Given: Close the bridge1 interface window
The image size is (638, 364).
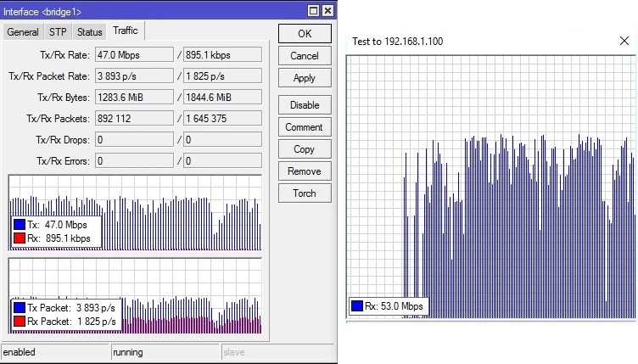Looking at the screenshot, I should point(328,10).
